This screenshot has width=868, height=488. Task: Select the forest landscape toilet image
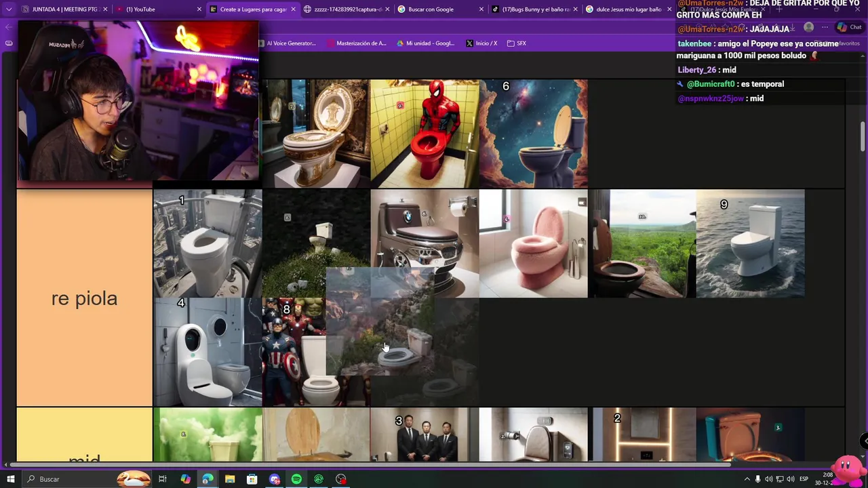coord(642,243)
